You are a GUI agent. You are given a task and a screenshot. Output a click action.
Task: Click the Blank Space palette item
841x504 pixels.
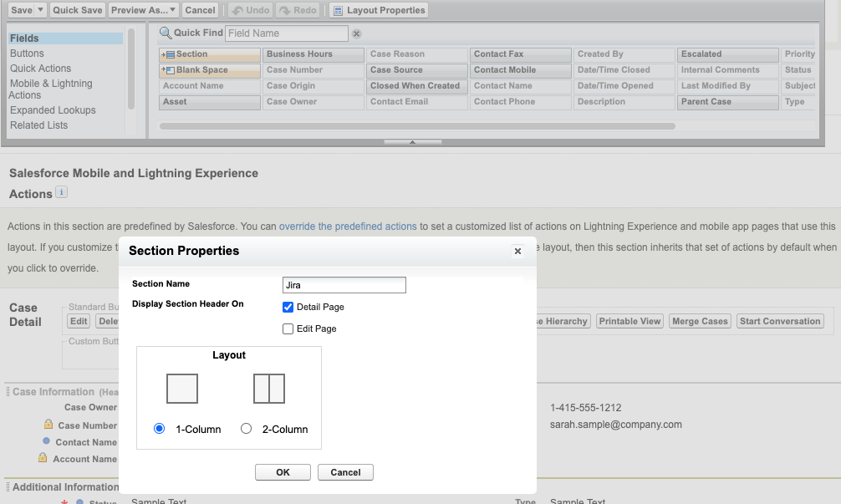point(210,70)
